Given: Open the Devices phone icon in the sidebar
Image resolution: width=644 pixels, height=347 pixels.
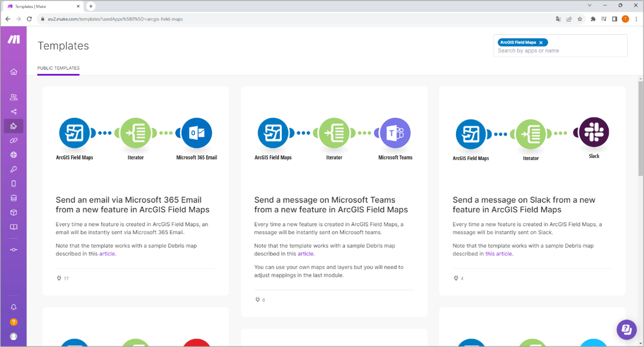Looking at the screenshot, I should (13, 184).
